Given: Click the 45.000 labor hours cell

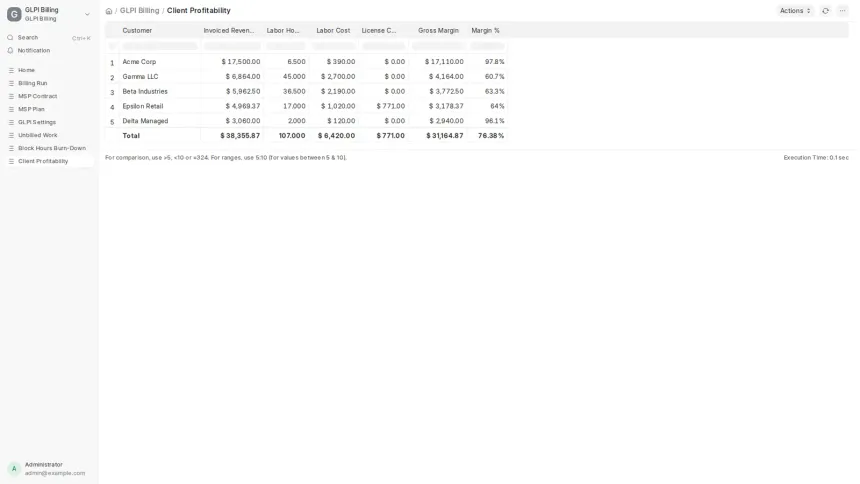Looking at the screenshot, I should click(286, 77).
